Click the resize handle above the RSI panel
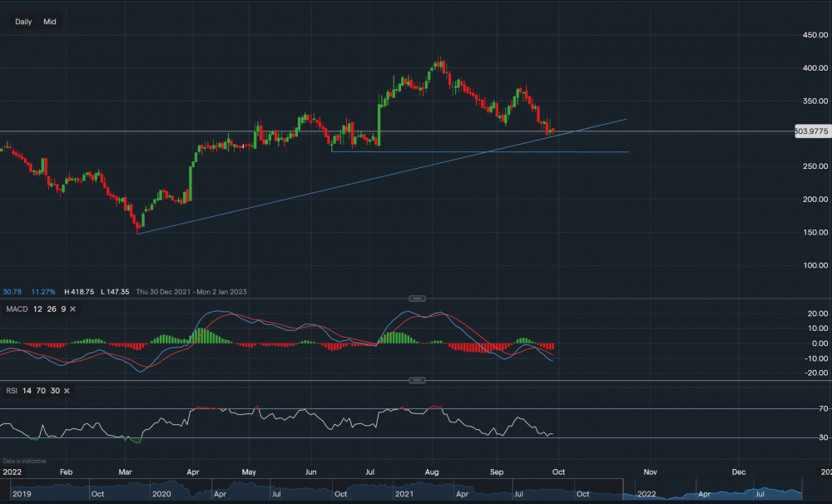832x504 pixels. click(x=418, y=380)
